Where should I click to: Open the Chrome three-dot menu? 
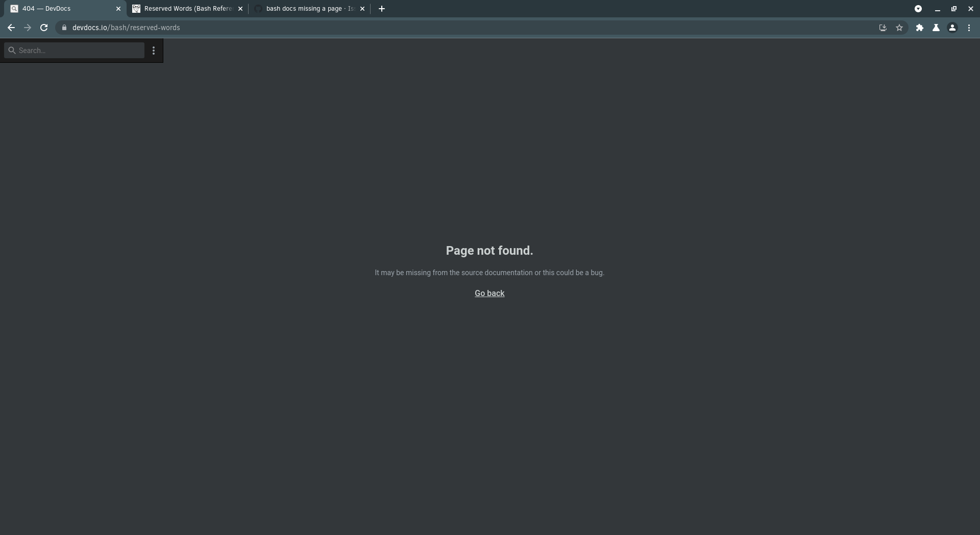click(969, 28)
